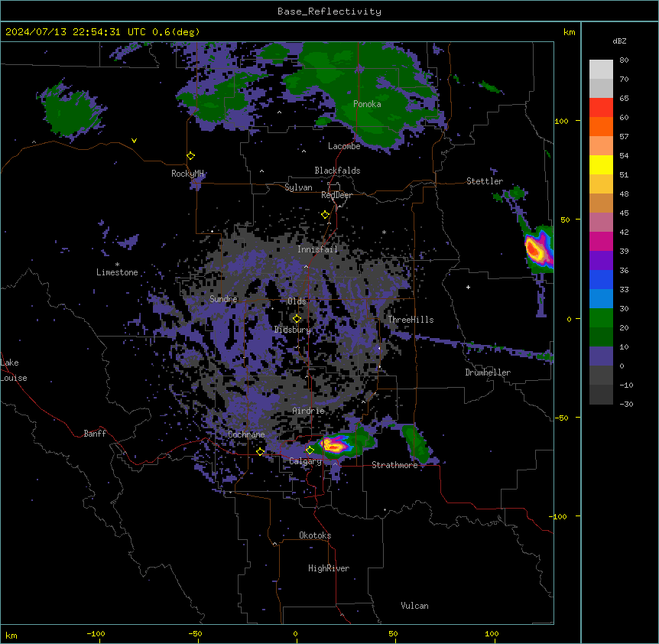This screenshot has height=644, width=659.
Task: Click the Limestone label
Action: [117, 272]
